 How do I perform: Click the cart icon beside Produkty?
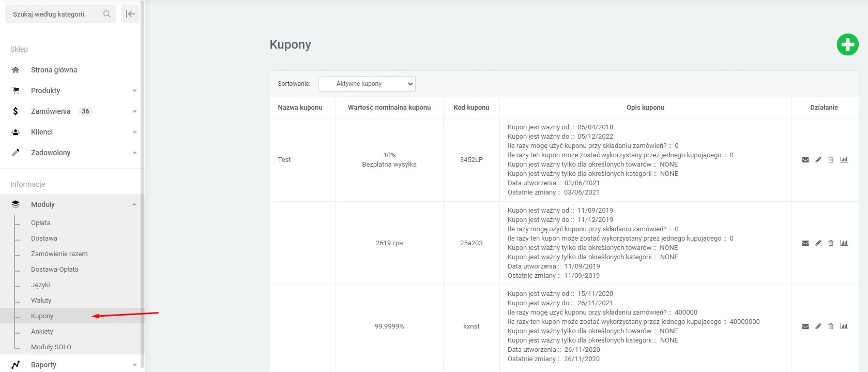pyautogui.click(x=16, y=91)
